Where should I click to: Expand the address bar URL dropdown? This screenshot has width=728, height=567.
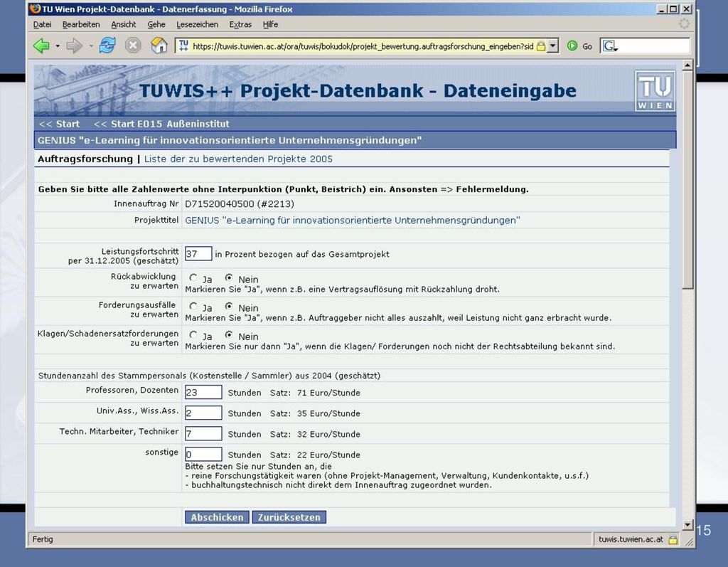pos(552,46)
